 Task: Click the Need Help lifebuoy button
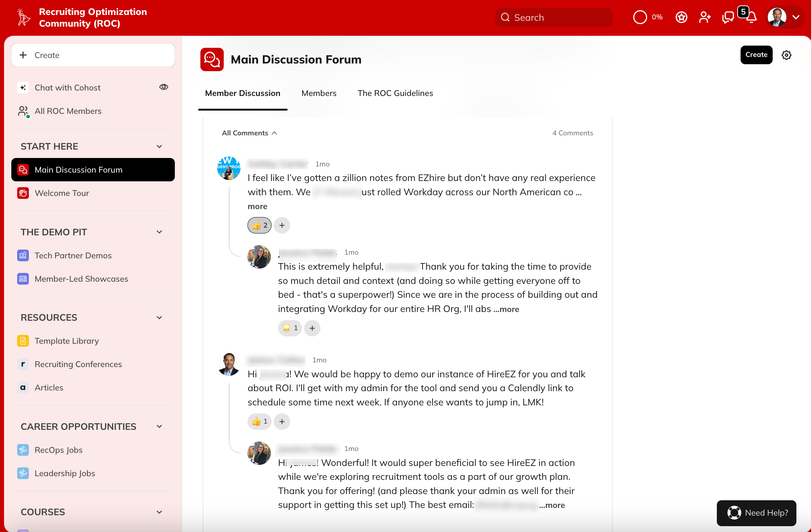[x=756, y=513]
